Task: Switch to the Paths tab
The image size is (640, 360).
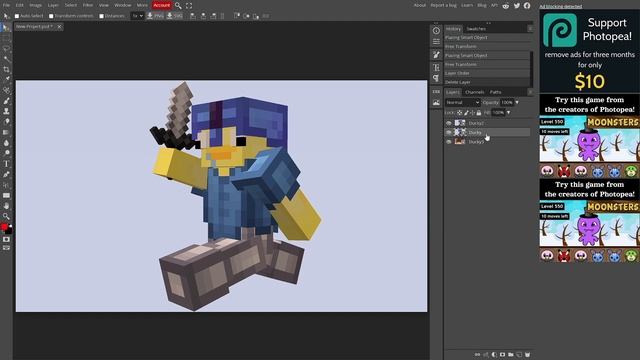Action: pyautogui.click(x=496, y=92)
